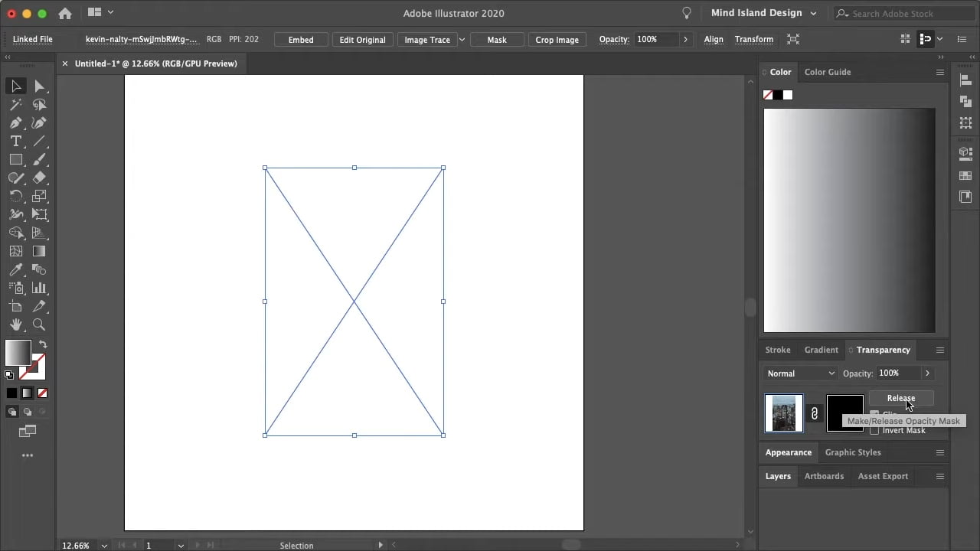The image size is (980, 551).
Task: Open the blending mode dropdown showing Normal
Action: click(799, 373)
